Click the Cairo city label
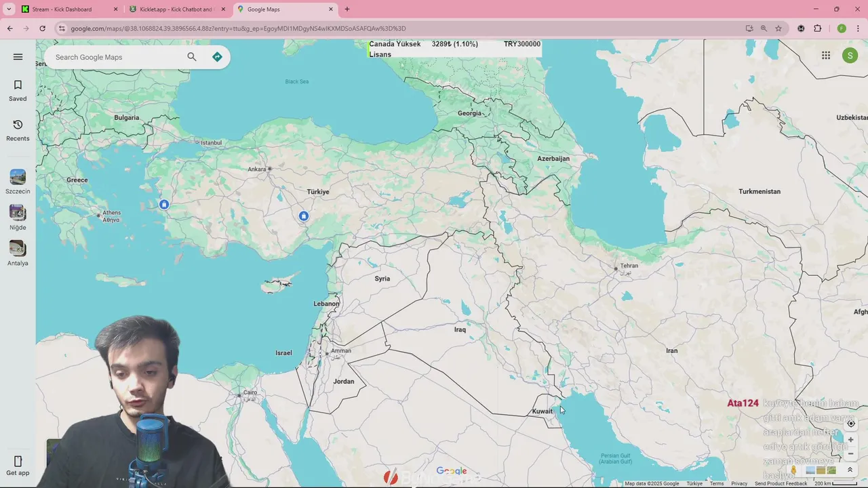Viewport: 868px width, 488px height. click(x=250, y=392)
